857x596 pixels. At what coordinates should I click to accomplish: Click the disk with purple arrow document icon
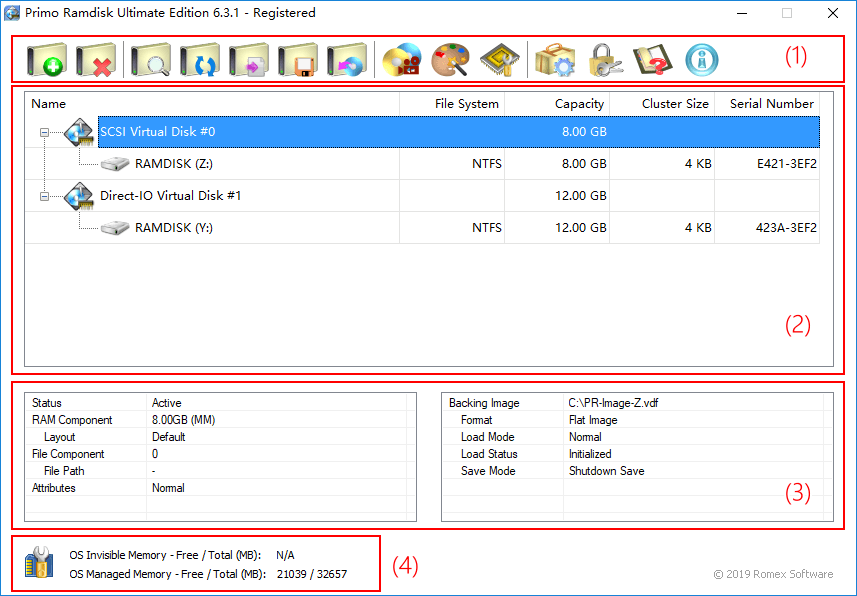pos(249,60)
